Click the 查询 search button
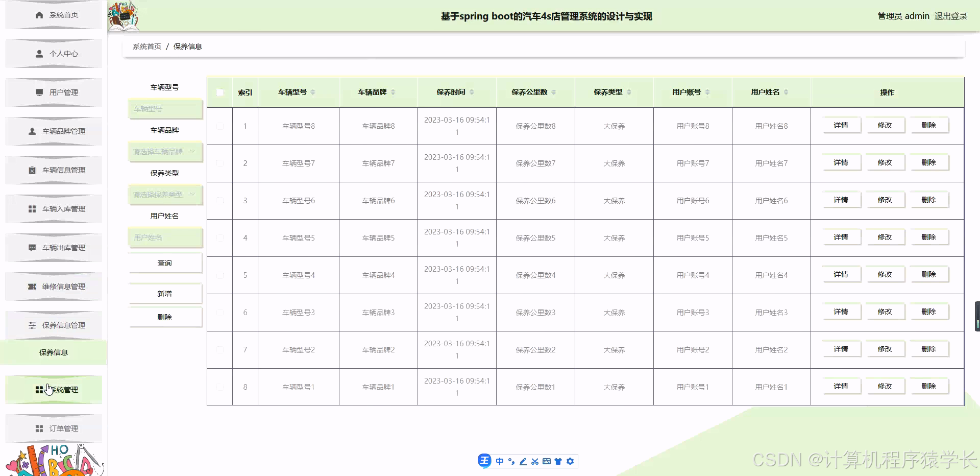The image size is (980, 476). [x=164, y=263]
